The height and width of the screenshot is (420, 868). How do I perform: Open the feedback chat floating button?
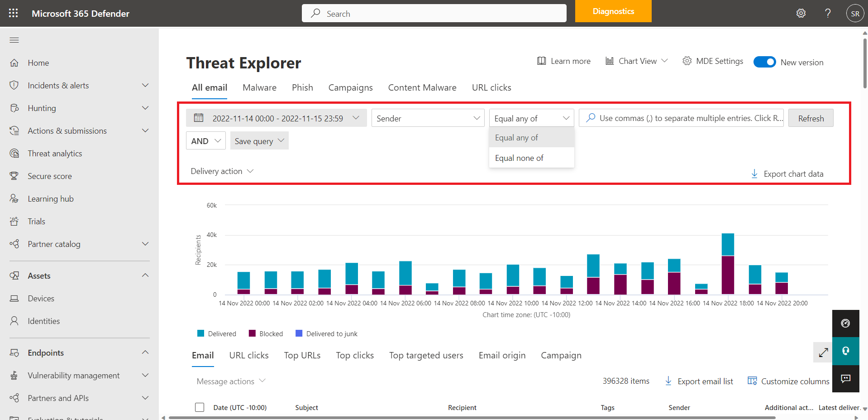tap(845, 378)
